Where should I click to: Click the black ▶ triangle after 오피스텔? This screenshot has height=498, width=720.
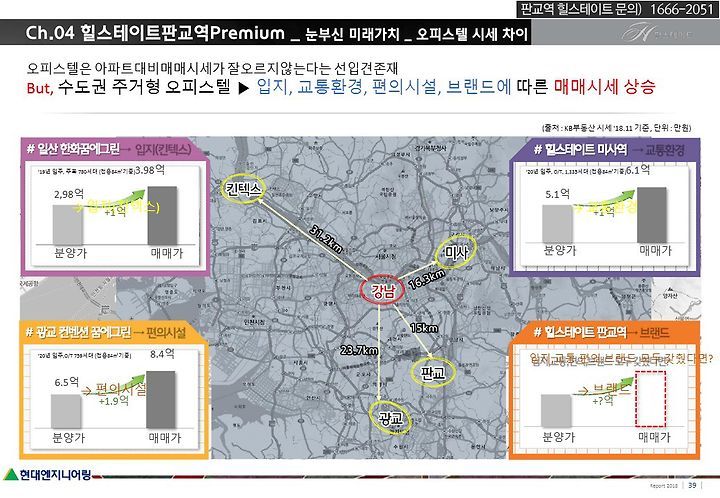point(243,88)
